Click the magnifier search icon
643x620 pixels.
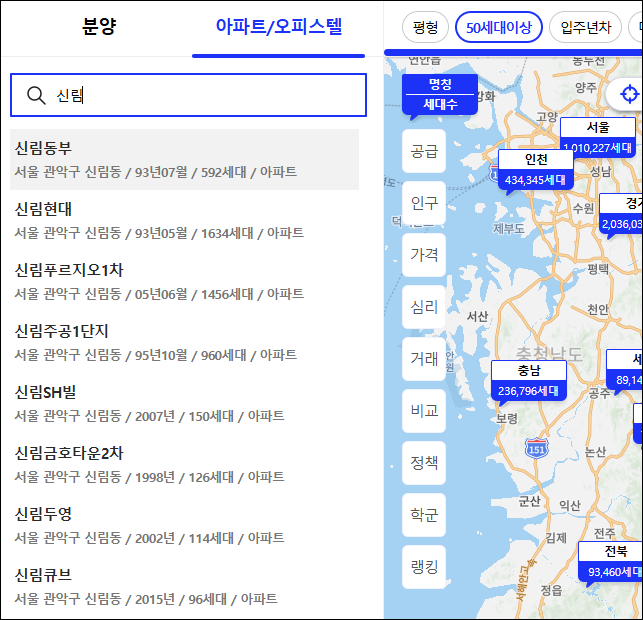point(36,95)
